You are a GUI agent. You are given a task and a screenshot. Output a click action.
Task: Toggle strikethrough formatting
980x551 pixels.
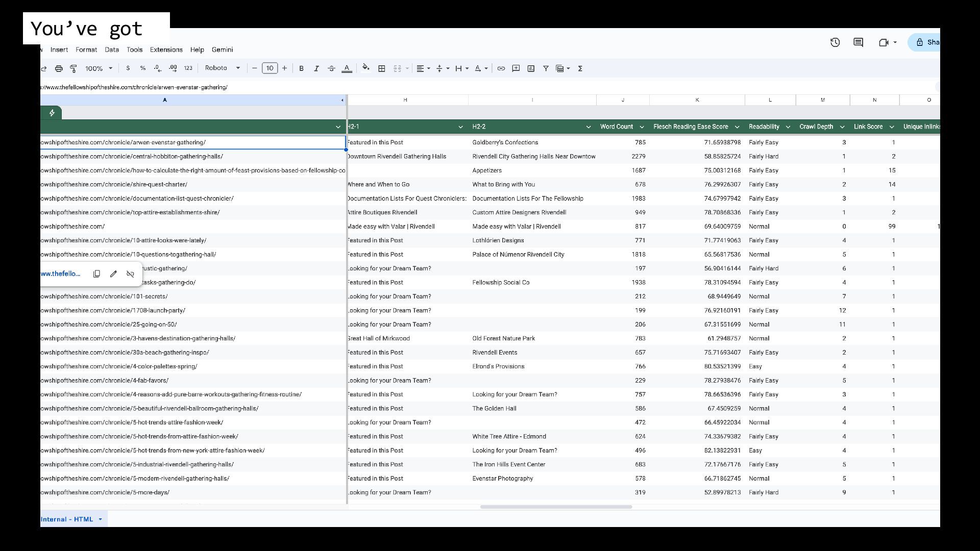click(x=331, y=68)
